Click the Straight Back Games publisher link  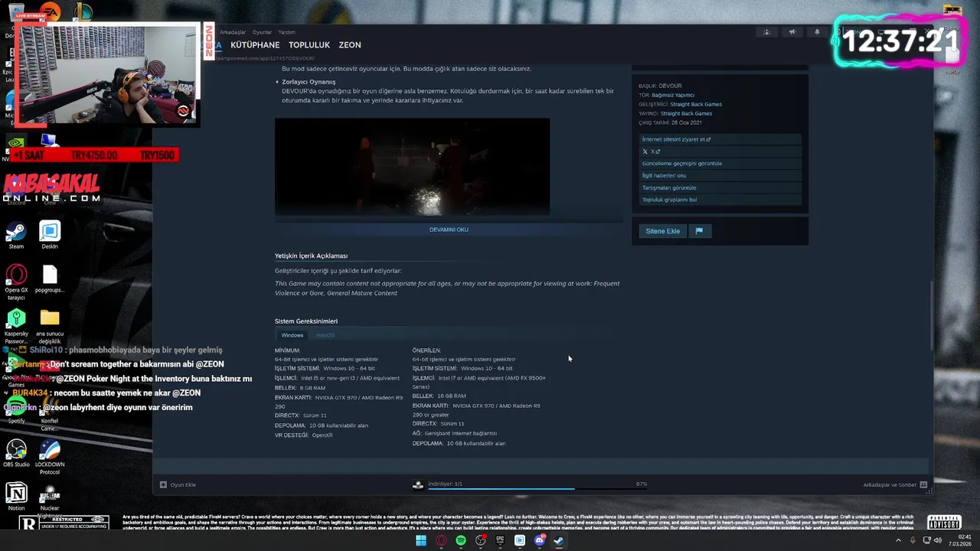pos(686,113)
